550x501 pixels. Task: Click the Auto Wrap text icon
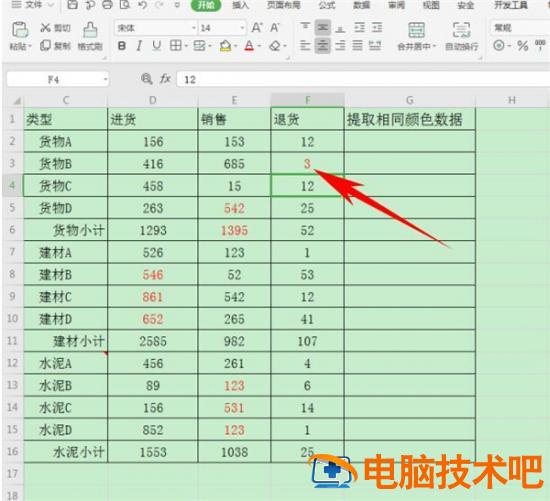461,30
